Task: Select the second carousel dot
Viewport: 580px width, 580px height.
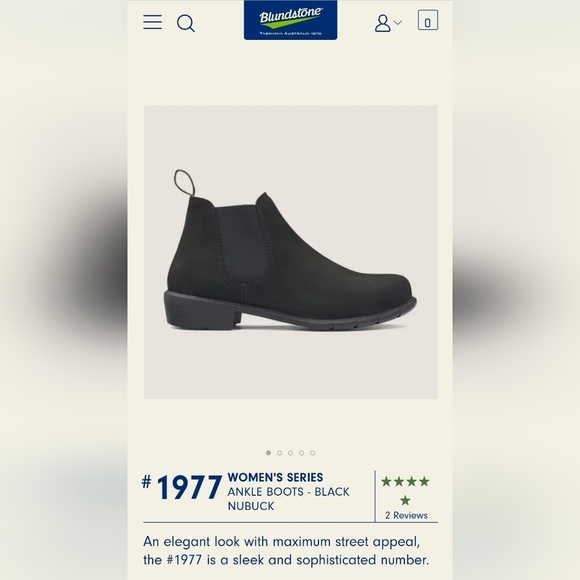Action: coord(280,453)
